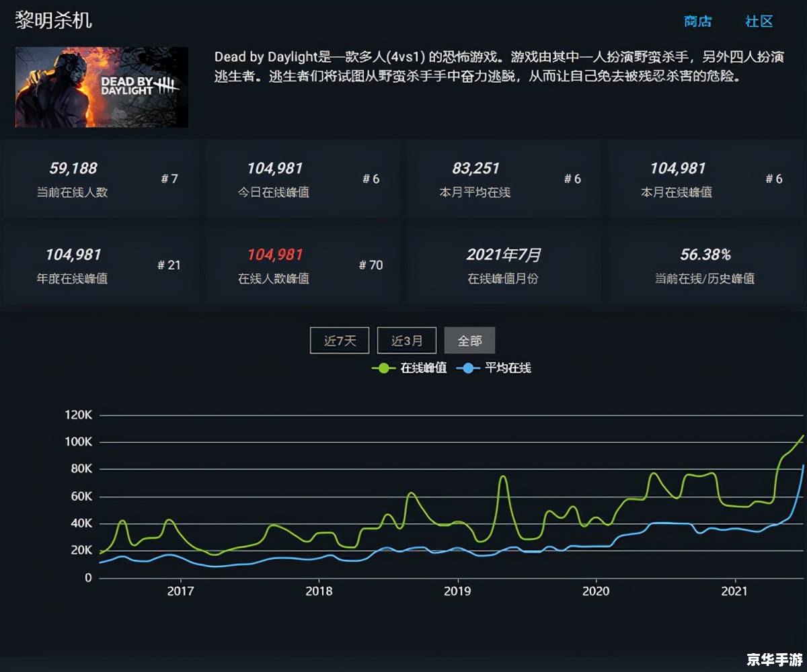Click the 120K y-axis label

(x=78, y=415)
